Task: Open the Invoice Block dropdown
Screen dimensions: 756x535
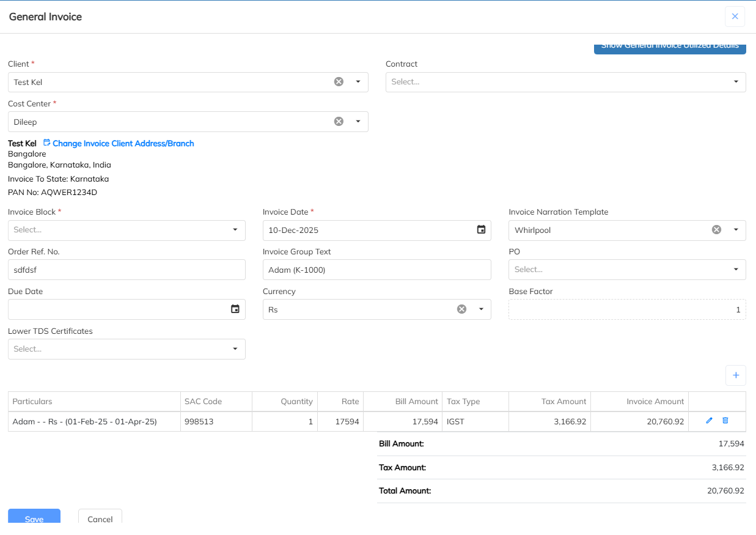Action: click(x=235, y=230)
